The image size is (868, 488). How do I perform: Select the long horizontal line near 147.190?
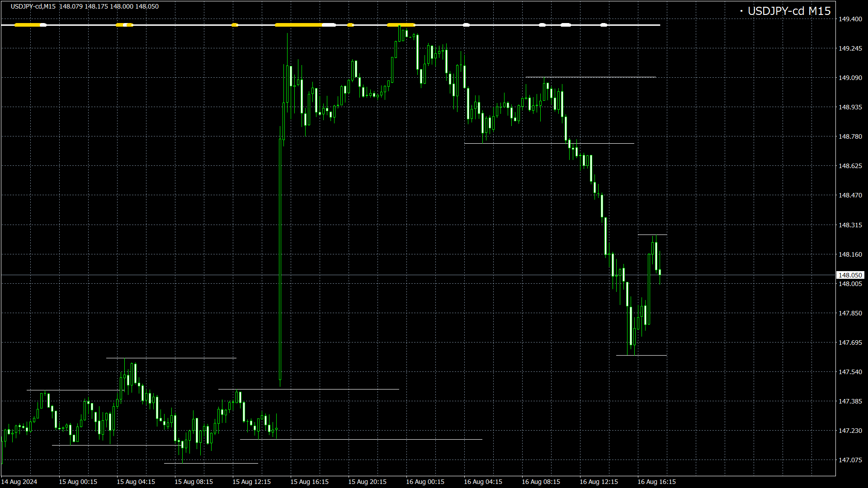click(x=362, y=439)
